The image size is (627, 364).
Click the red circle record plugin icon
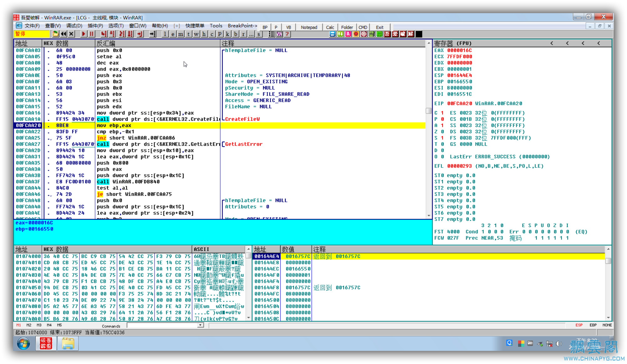[x=356, y=34]
